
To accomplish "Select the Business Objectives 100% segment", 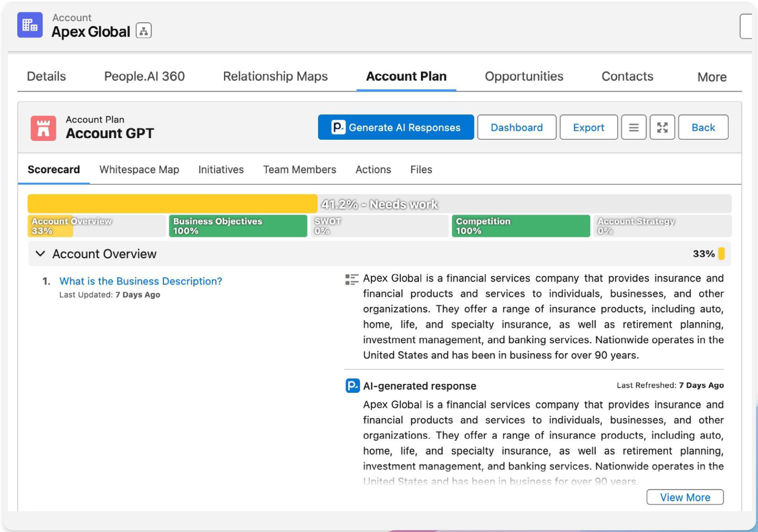I will click(x=238, y=226).
